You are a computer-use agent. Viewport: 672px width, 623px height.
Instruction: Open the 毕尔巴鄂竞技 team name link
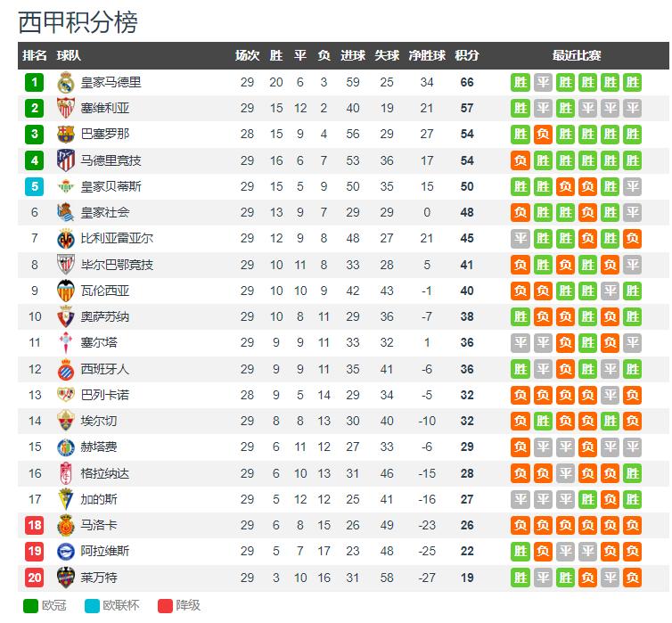click(117, 265)
